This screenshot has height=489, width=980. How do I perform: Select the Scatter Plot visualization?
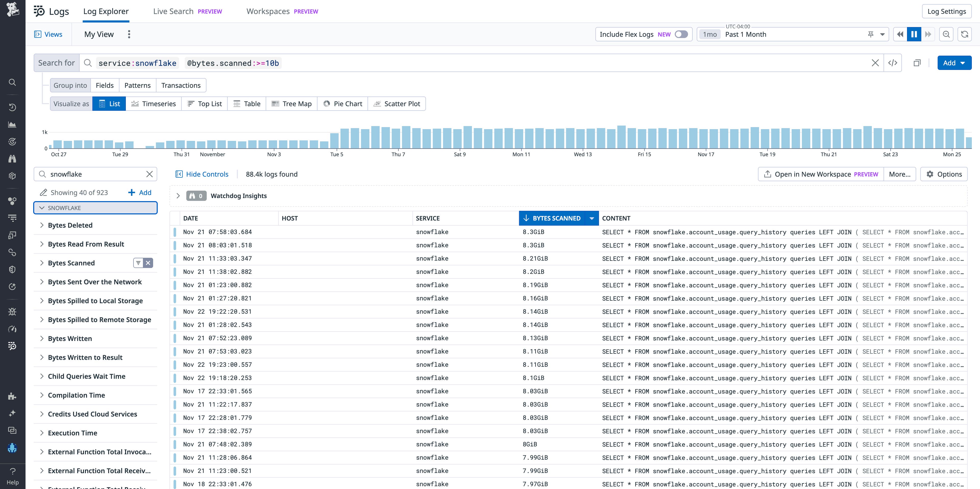[x=397, y=104]
